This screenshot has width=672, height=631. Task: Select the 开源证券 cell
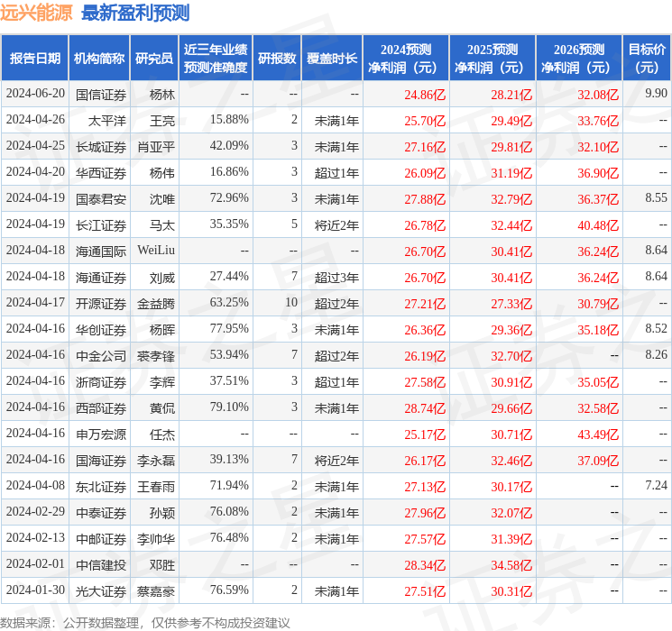[x=101, y=304]
